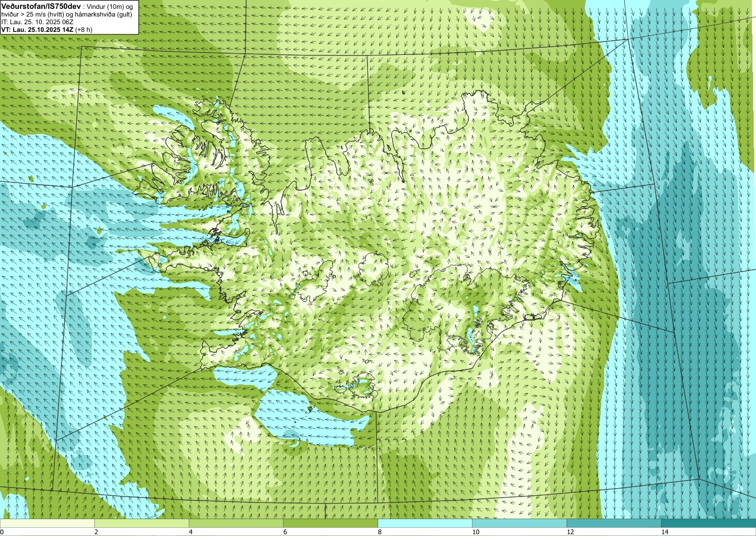Viewport: 756px width, 536px height.
Task: Click the 0–2 m/s pale yellow legend swatch
Action: pyautogui.click(x=47, y=523)
